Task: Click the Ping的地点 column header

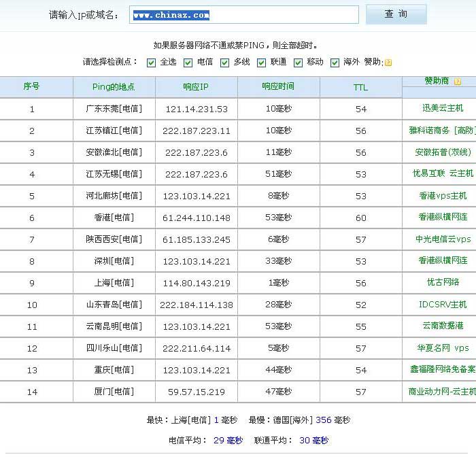Action: point(114,87)
